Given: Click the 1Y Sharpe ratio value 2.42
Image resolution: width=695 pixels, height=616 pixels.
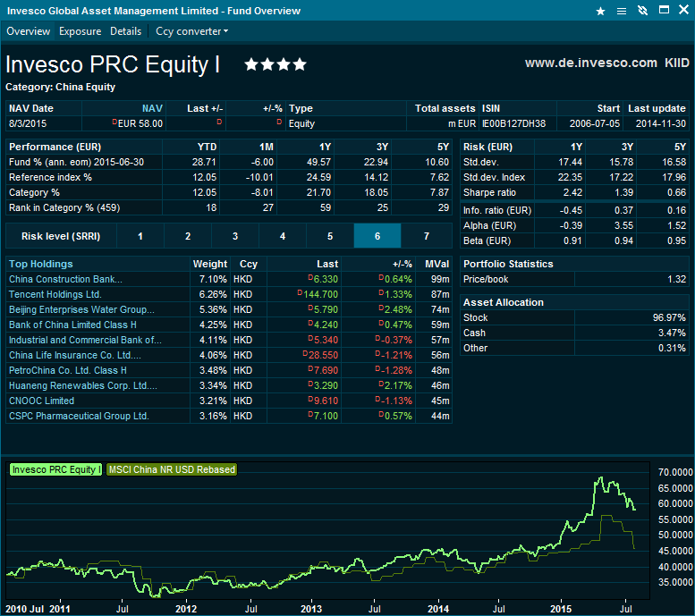Looking at the screenshot, I should [572, 193].
